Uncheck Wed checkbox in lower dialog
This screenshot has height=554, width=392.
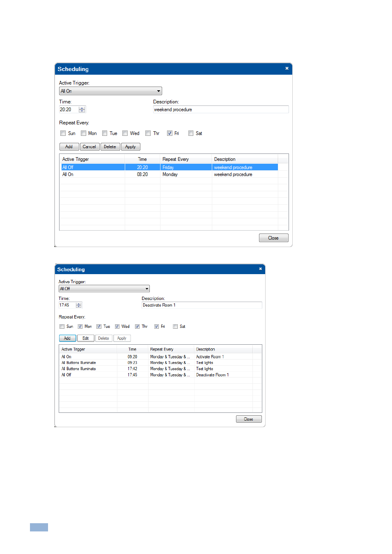tap(117, 327)
